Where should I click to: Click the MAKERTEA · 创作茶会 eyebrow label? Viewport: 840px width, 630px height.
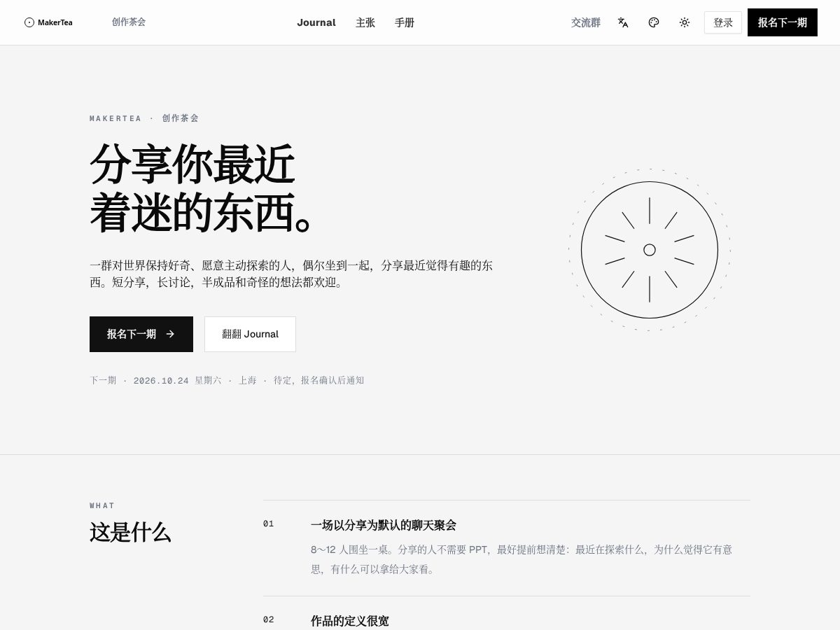(144, 118)
